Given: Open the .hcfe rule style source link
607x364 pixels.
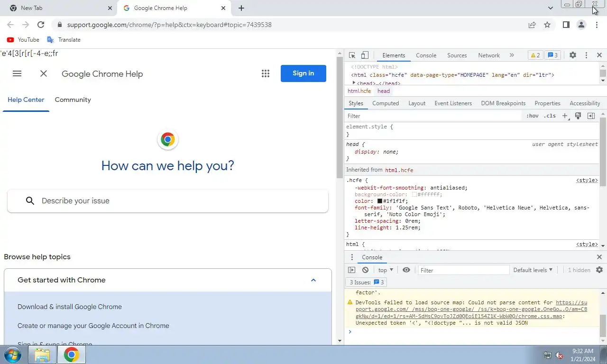Looking at the screenshot, I should coord(587,181).
